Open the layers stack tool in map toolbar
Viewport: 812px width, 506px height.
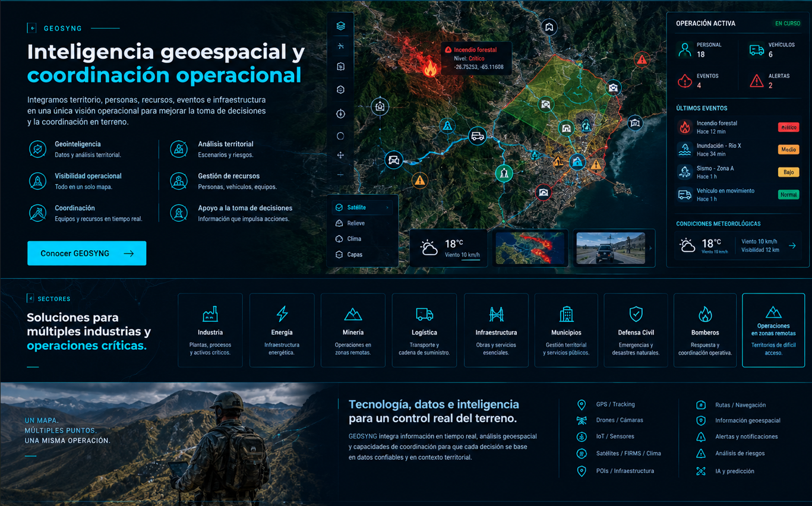click(x=340, y=26)
